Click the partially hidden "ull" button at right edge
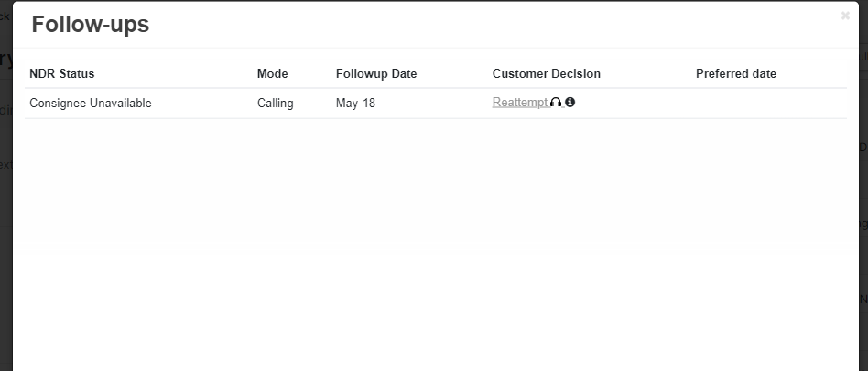868x371 pixels. point(863,57)
